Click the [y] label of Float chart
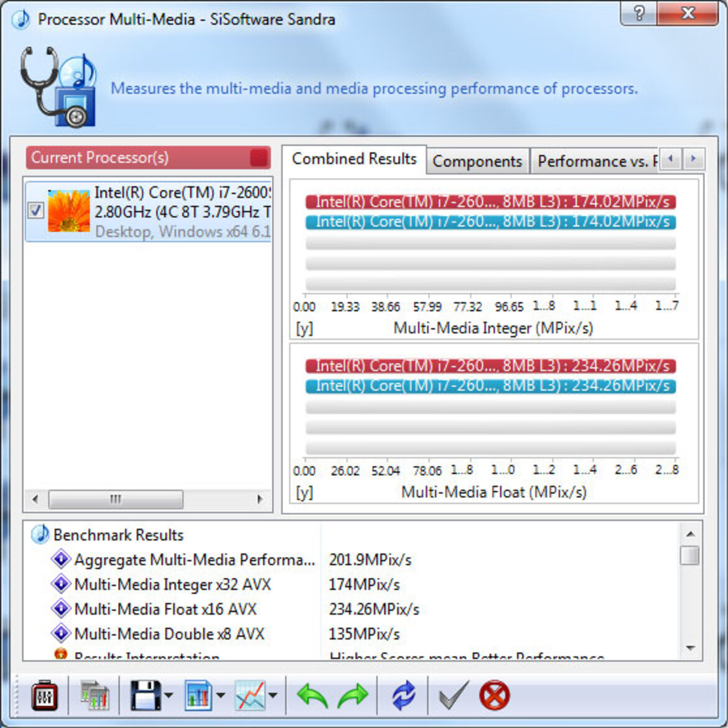The width and height of the screenshot is (728, 728). [x=304, y=492]
